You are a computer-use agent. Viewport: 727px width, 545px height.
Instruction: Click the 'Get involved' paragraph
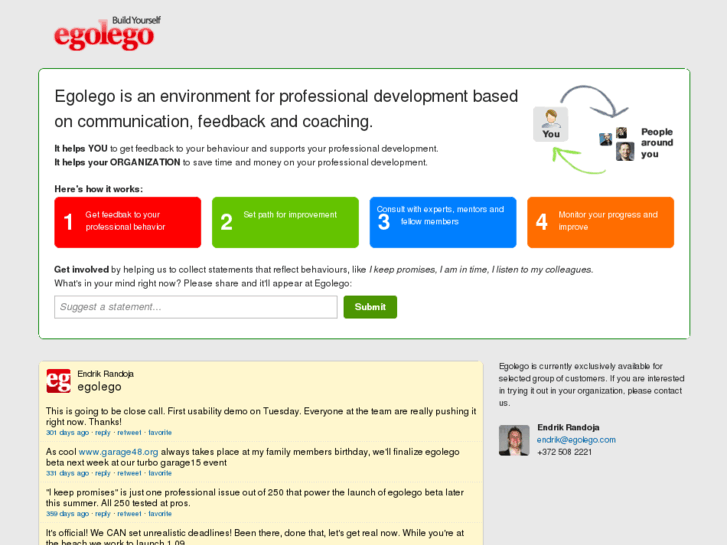[324, 269]
